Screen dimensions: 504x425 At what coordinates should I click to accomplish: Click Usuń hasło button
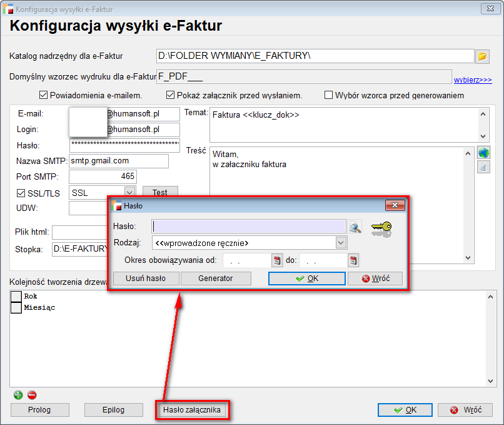point(146,279)
